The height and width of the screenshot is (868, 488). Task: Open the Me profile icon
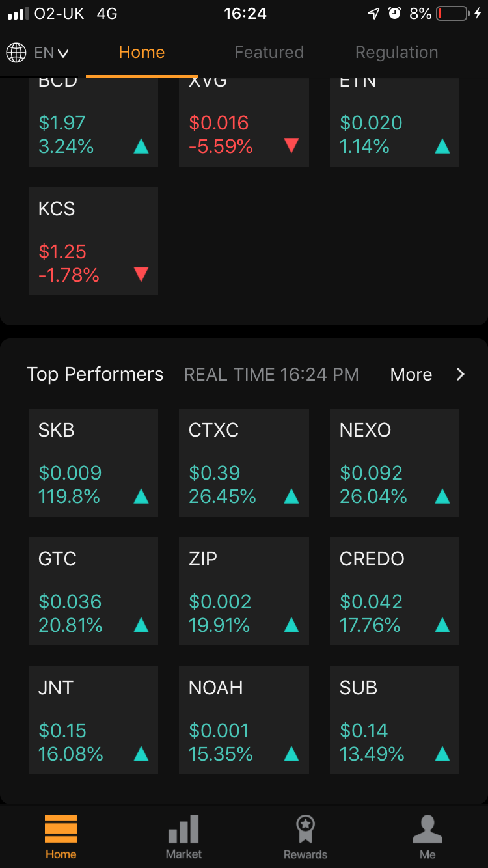(x=427, y=828)
